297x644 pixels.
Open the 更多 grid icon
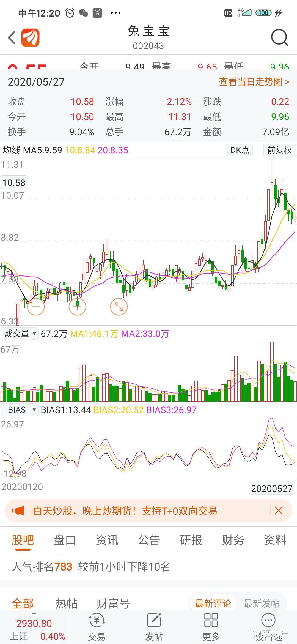click(211, 627)
